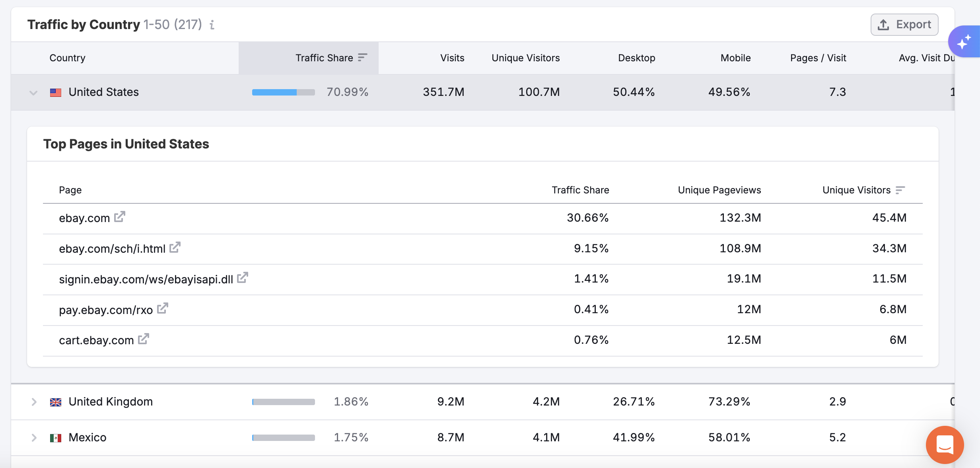980x468 pixels.
Task: Click the Export button
Action: (904, 24)
